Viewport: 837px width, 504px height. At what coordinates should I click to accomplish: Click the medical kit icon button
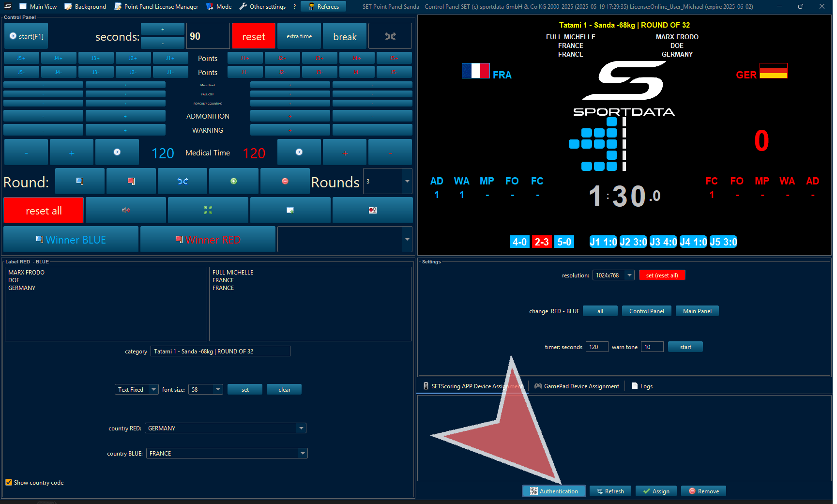pos(372,210)
